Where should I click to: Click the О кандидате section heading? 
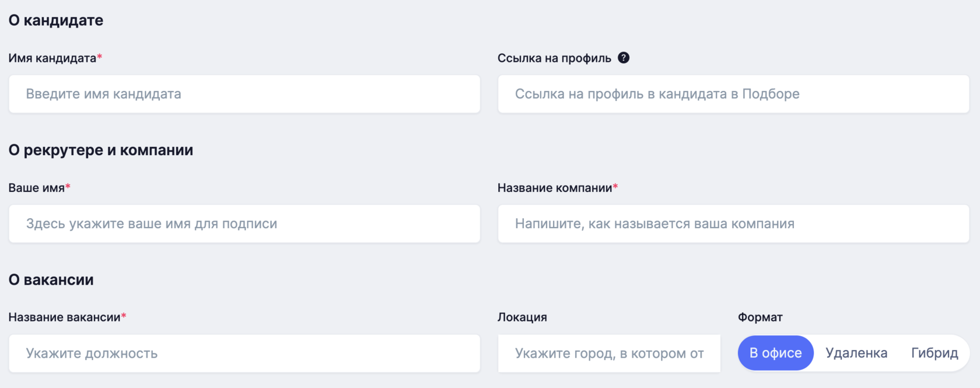tap(56, 20)
